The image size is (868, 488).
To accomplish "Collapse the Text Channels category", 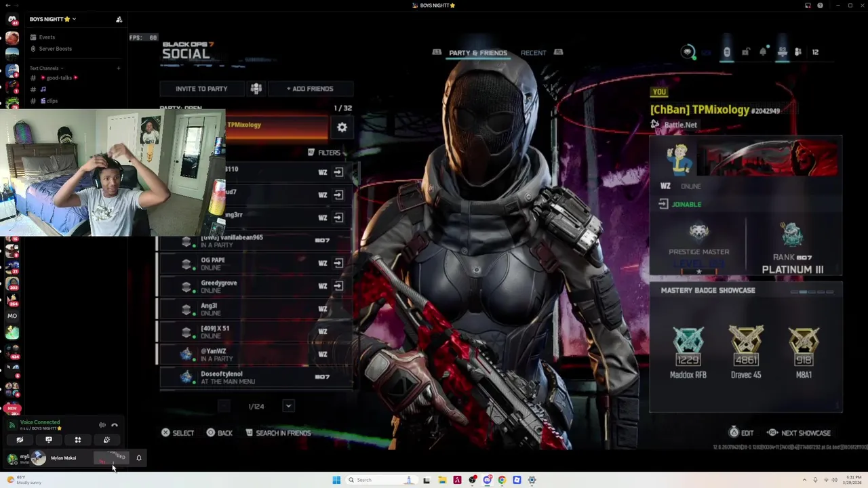I will click(x=46, y=68).
